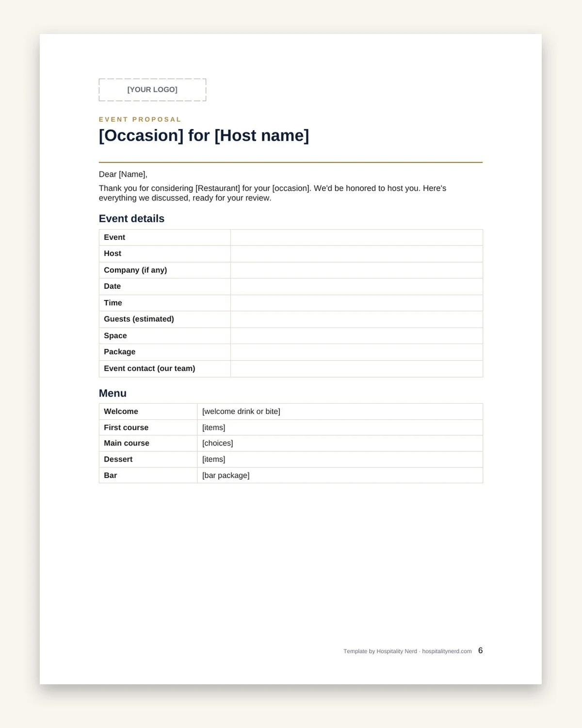Select the EVENT PROPOSAL heading label

tap(140, 119)
